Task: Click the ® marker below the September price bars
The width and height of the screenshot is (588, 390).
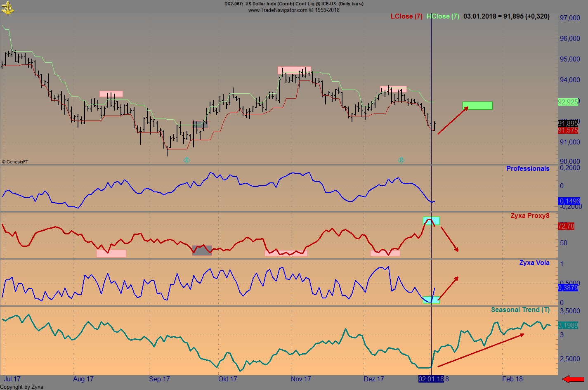Action: [x=187, y=160]
